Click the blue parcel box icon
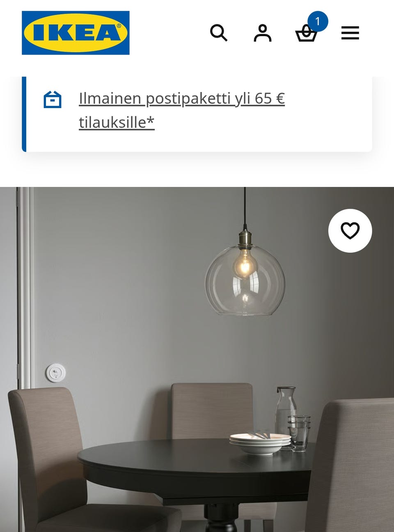 click(x=53, y=99)
